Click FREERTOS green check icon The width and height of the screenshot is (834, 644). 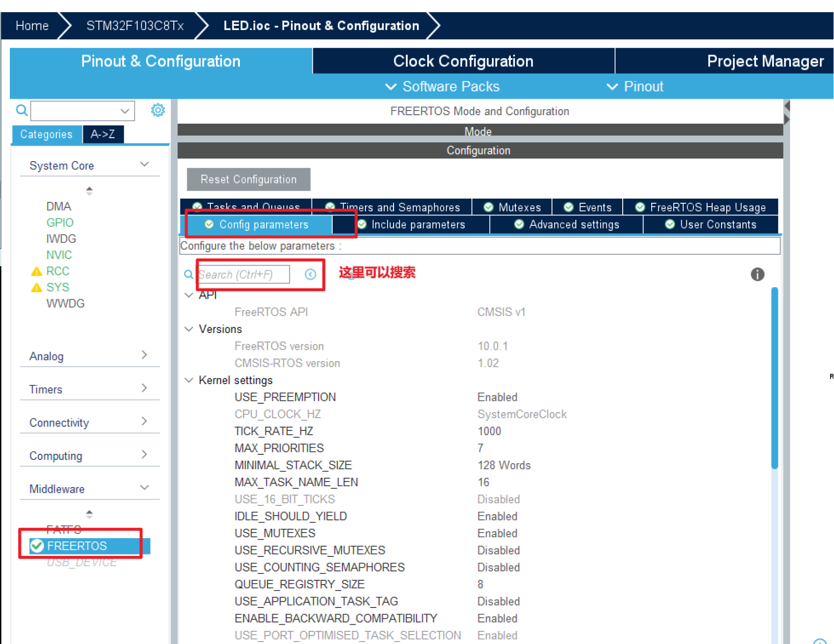(37, 546)
